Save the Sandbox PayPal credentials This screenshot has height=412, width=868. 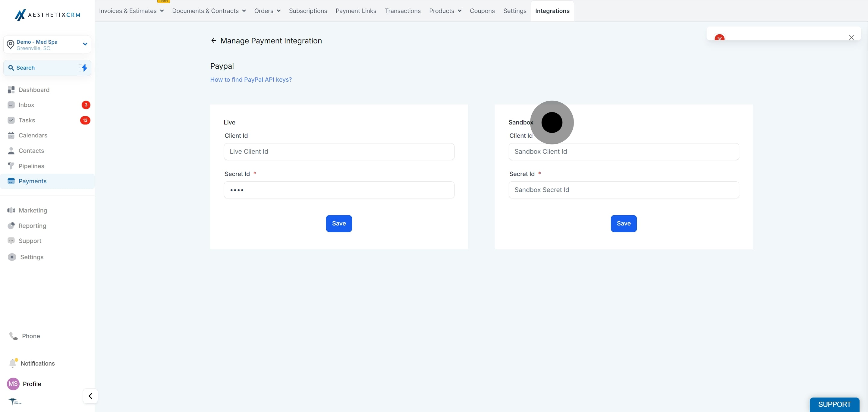(624, 223)
